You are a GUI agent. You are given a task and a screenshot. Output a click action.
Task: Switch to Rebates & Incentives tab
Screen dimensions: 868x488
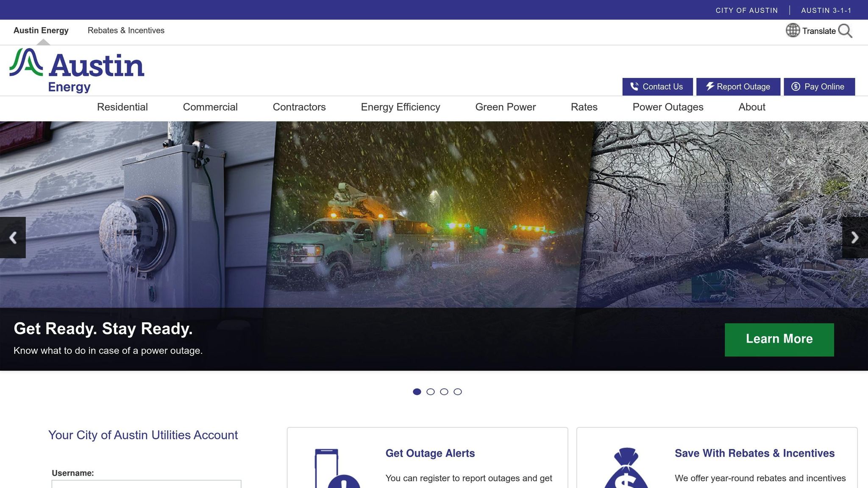pos(126,30)
